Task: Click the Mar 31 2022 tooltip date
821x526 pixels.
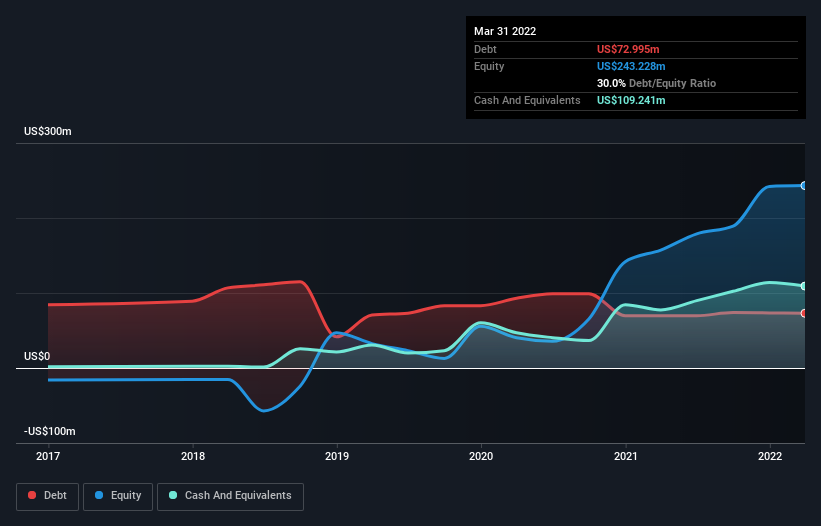Action: pos(505,31)
